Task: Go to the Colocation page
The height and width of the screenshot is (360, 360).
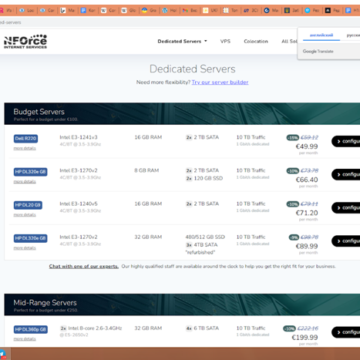Action: click(256, 41)
